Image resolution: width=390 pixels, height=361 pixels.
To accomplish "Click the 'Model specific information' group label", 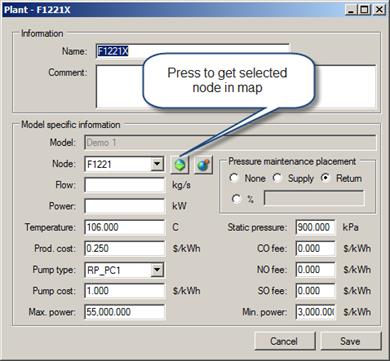I will coord(71,125).
